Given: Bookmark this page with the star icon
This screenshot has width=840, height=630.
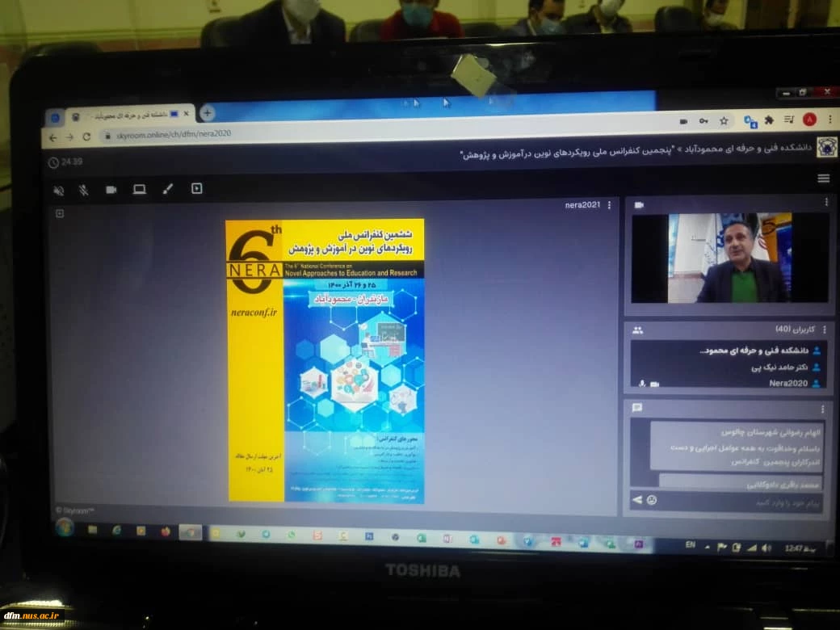Looking at the screenshot, I should point(724,121).
